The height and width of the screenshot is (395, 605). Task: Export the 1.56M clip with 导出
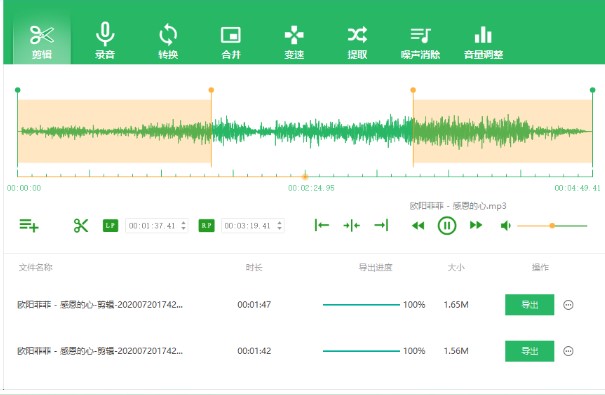(529, 351)
